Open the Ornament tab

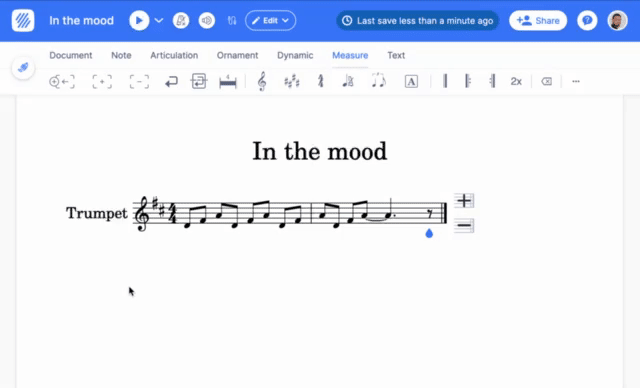(x=237, y=55)
